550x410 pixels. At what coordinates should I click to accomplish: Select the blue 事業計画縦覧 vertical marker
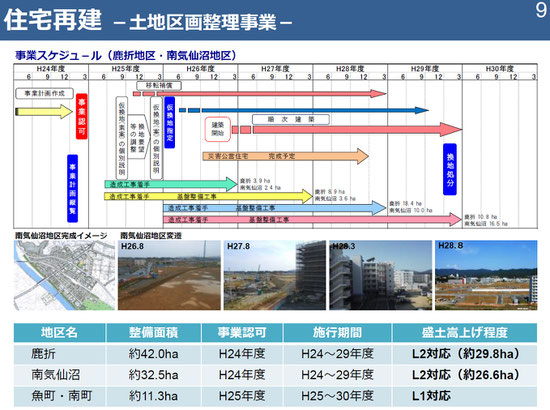(x=73, y=189)
